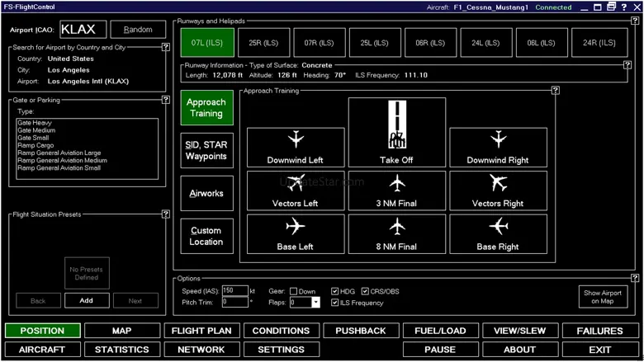This screenshot has height=362, width=644.
Task: Open the Flaps dropdown
Action: point(315,303)
